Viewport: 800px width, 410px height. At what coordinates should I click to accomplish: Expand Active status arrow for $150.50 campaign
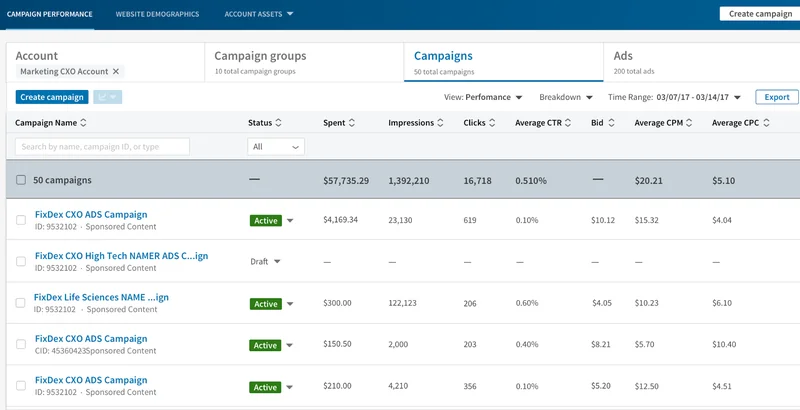pos(289,345)
